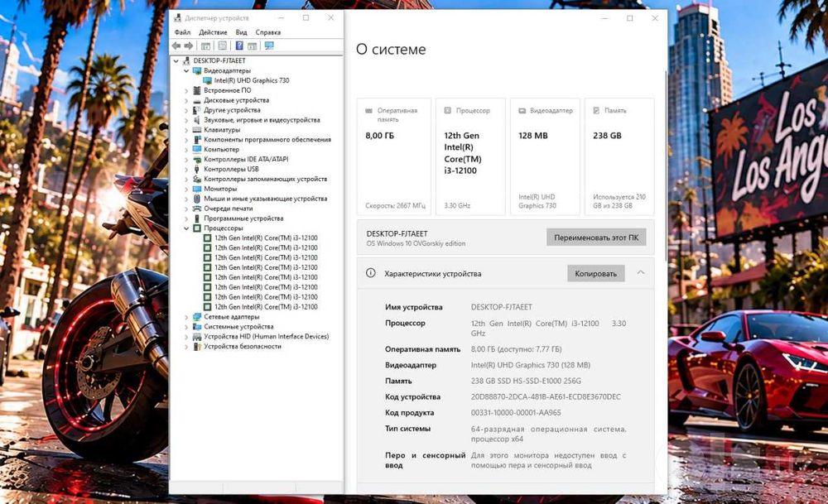Click the 128 MB video adapter value

pos(532,136)
